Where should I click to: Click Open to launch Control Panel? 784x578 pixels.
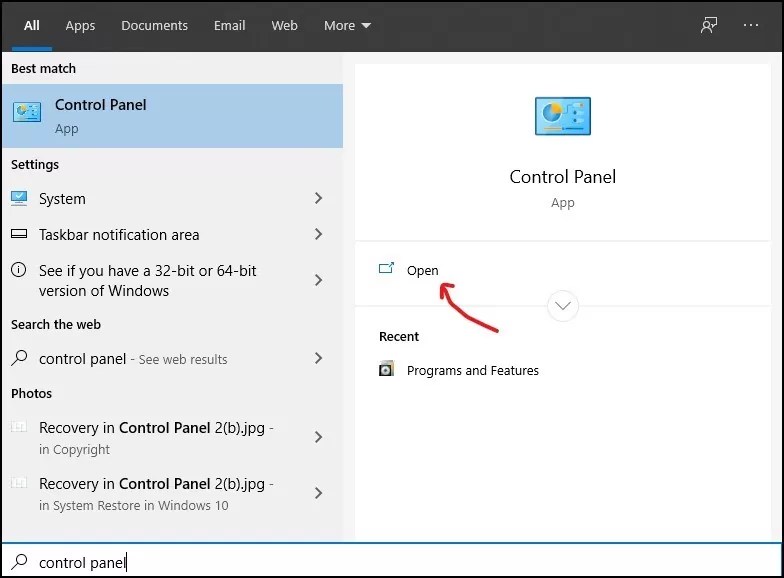point(422,270)
